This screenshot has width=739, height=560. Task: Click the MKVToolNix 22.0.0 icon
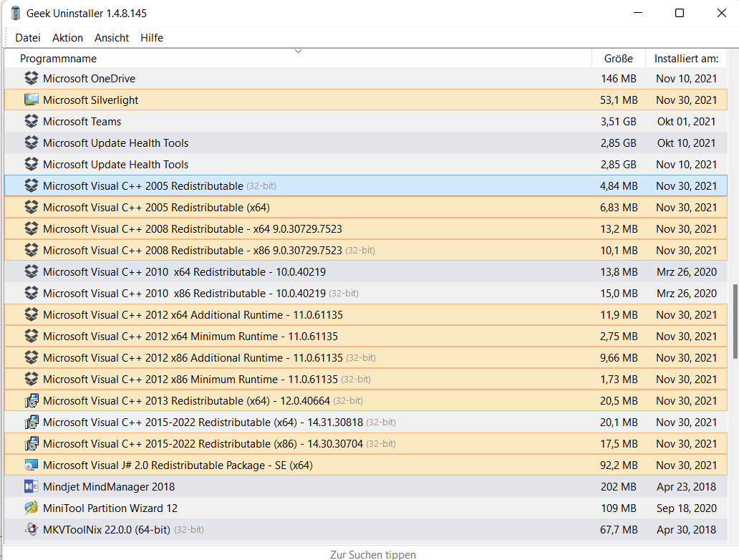[x=31, y=529]
